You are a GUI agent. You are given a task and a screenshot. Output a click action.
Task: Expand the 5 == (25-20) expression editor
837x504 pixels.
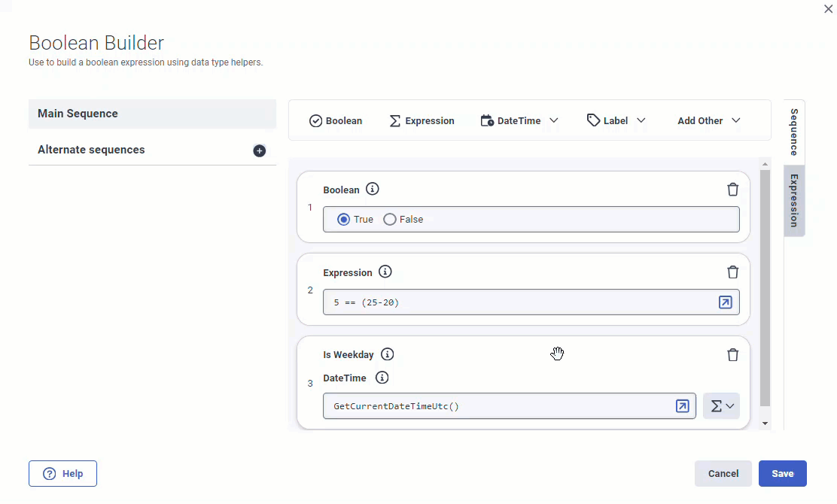tap(725, 302)
